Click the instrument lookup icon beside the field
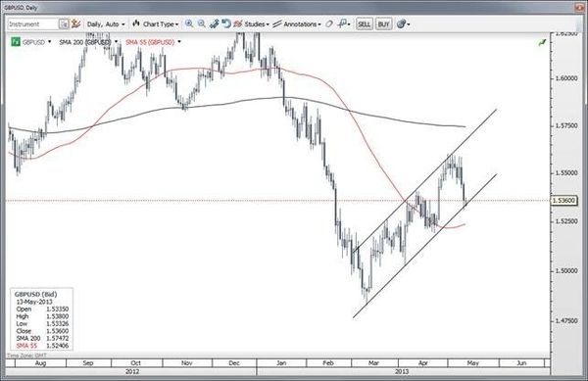Viewport: 588px width, 381px height. (x=64, y=24)
